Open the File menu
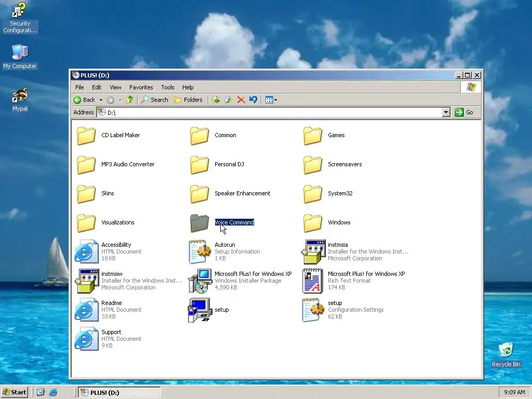 pos(79,87)
